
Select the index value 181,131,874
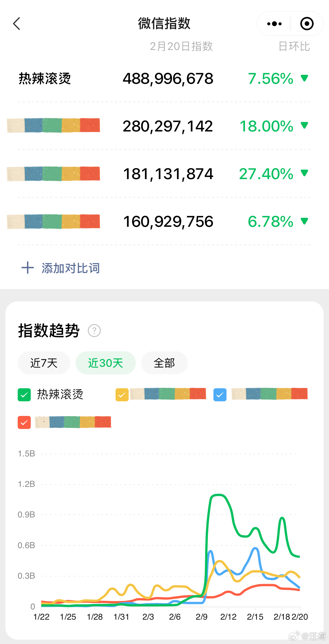(x=168, y=174)
